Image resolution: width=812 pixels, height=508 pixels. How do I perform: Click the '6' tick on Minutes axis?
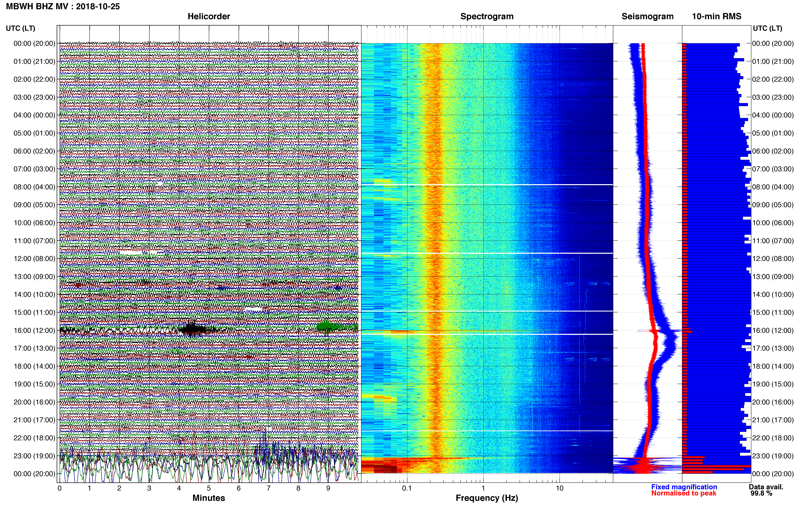[x=239, y=488]
